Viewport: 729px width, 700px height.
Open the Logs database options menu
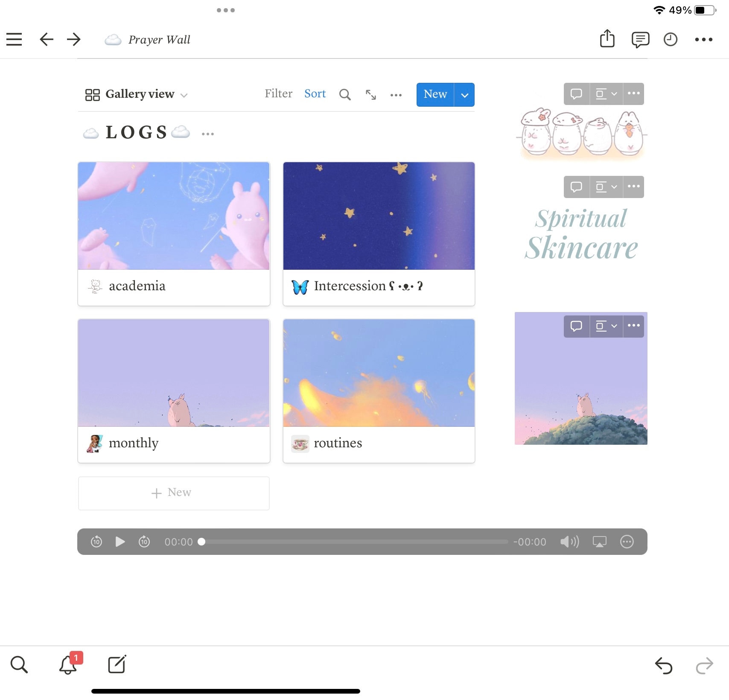[x=208, y=133]
